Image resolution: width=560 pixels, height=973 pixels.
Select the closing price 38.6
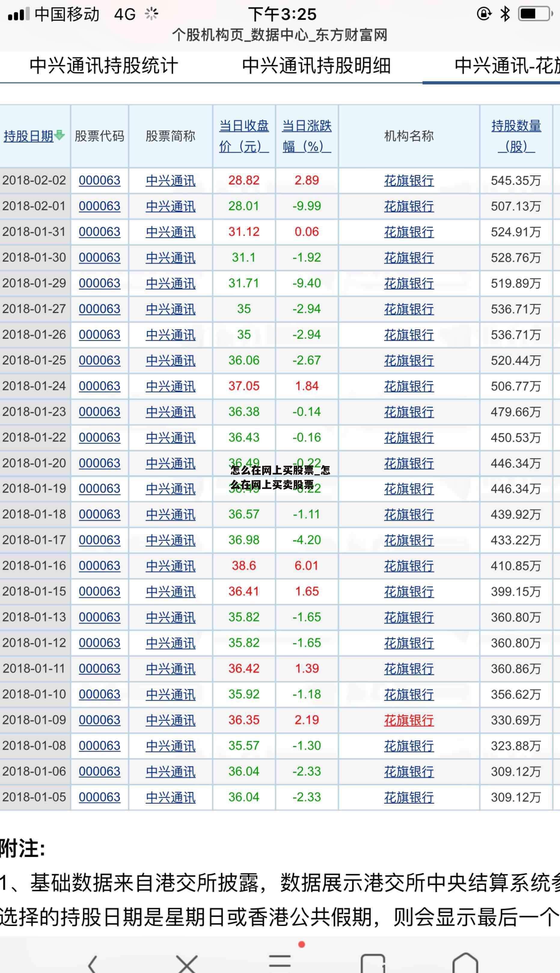(244, 566)
